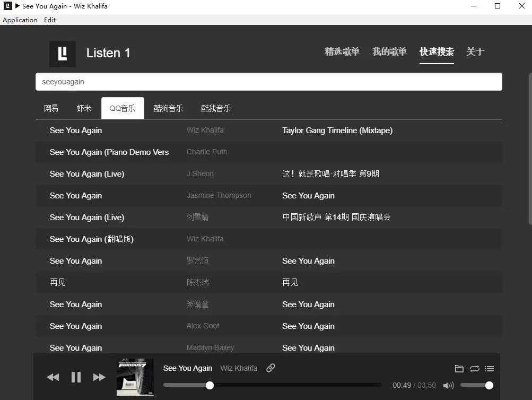
Task: Switch to the 酷狗音乐 source tab
Action: 168,108
